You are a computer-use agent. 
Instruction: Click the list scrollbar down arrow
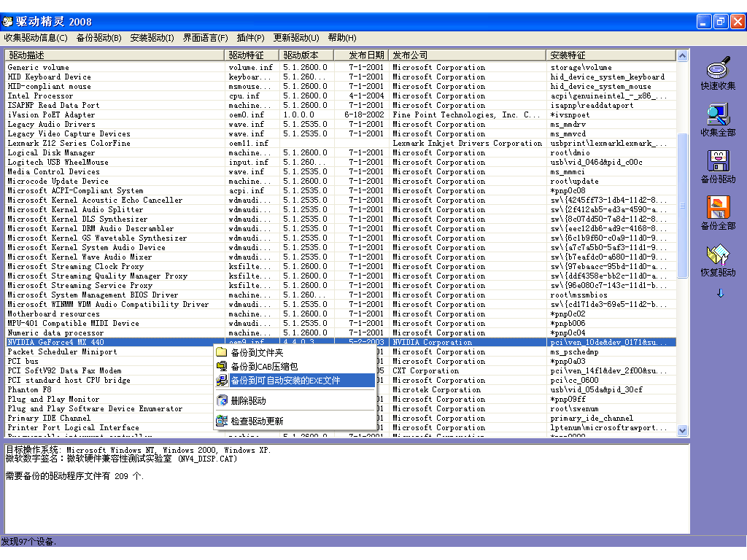tap(682, 430)
